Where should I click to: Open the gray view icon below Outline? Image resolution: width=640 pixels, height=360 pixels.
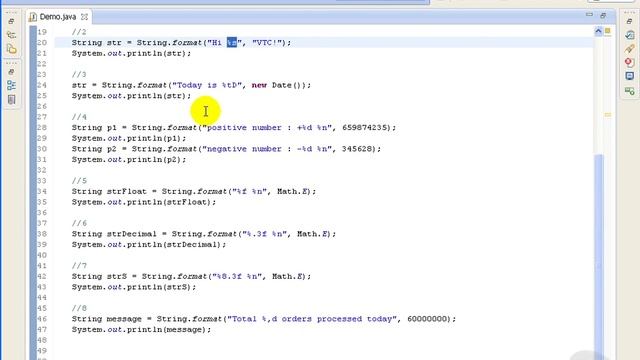(11, 100)
